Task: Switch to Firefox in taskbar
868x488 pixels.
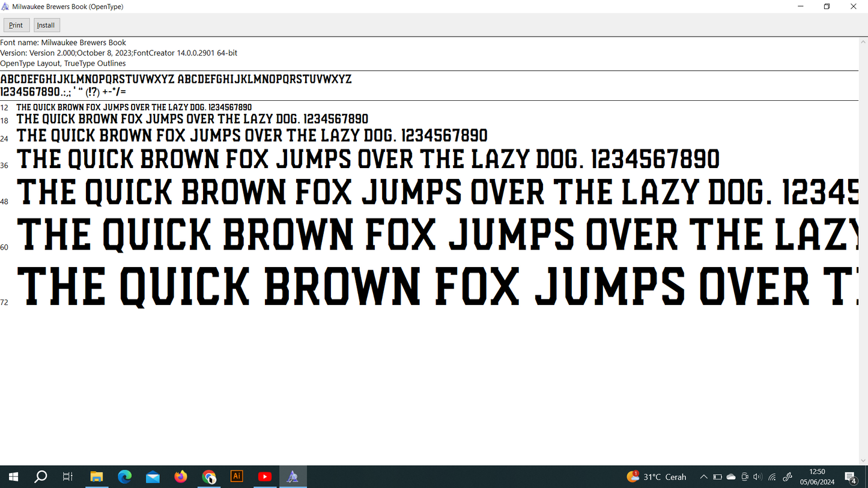Action: pos(181,477)
